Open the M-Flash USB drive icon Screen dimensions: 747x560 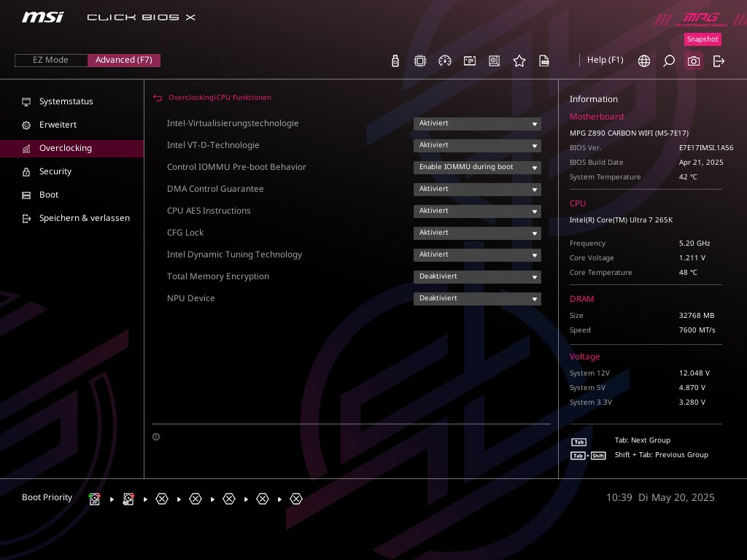(x=395, y=61)
